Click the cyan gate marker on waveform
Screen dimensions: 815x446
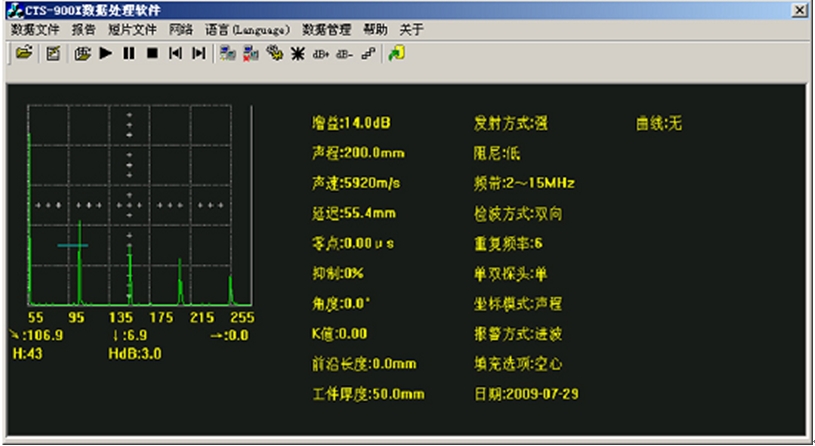coord(73,245)
